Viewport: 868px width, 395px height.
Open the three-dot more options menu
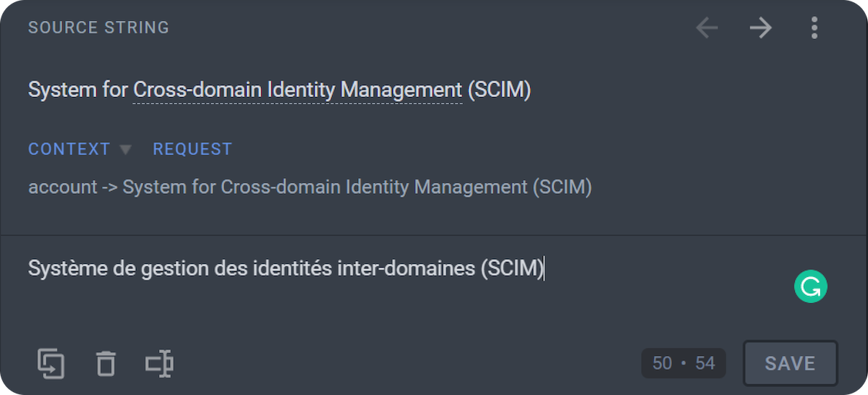(814, 28)
